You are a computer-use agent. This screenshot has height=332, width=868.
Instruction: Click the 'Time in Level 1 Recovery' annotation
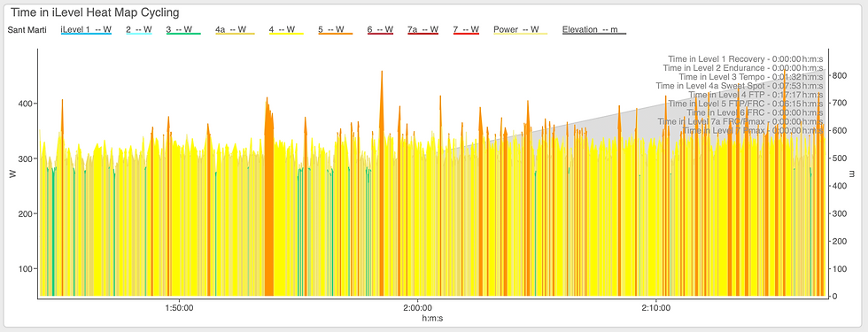745,59
